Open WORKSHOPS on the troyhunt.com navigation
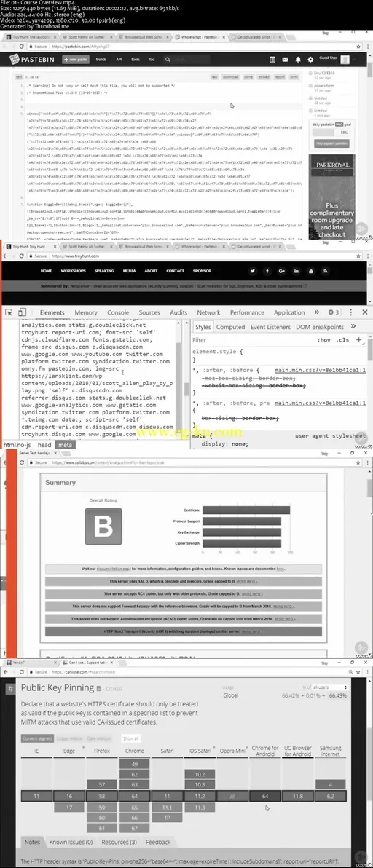The height and width of the screenshot is (868, 373). 73,271
